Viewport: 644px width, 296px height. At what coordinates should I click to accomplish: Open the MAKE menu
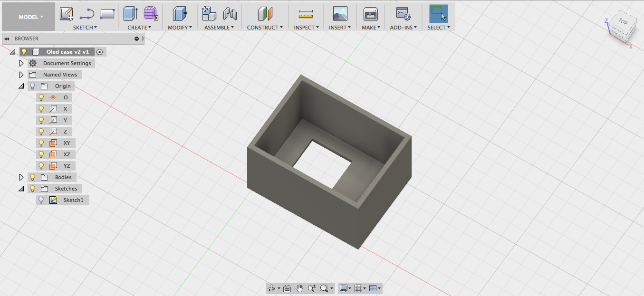click(x=371, y=28)
